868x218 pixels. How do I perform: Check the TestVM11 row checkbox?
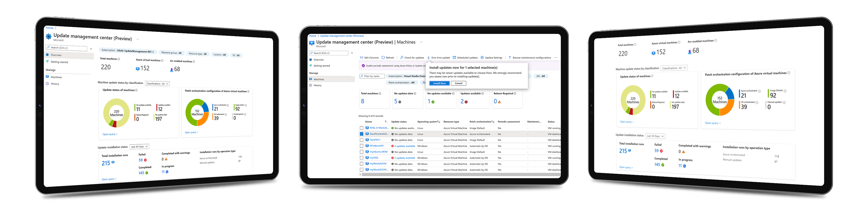[x=362, y=140]
